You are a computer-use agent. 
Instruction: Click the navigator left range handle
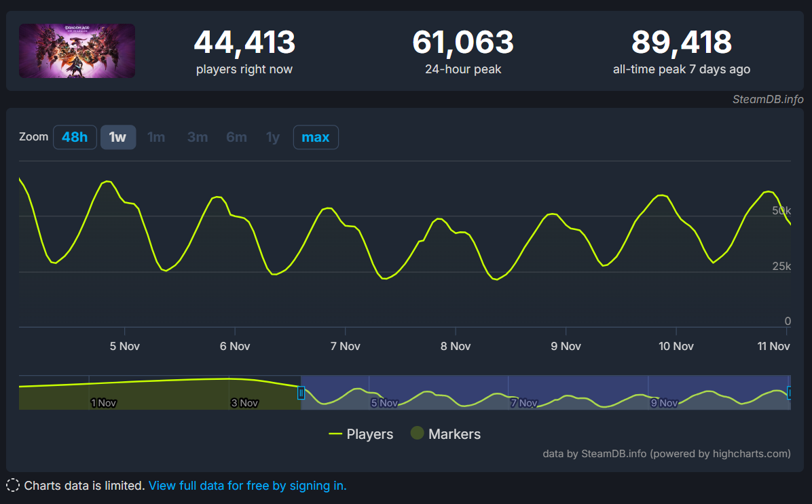tap(301, 393)
